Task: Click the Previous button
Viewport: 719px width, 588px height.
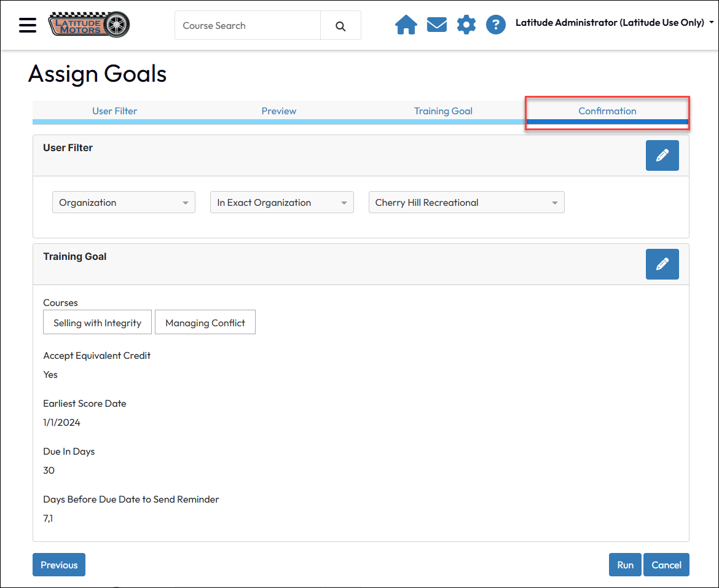Action: (x=59, y=565)
